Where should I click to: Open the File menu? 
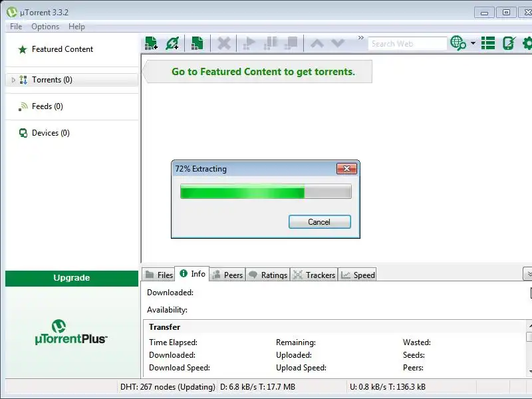16,27
